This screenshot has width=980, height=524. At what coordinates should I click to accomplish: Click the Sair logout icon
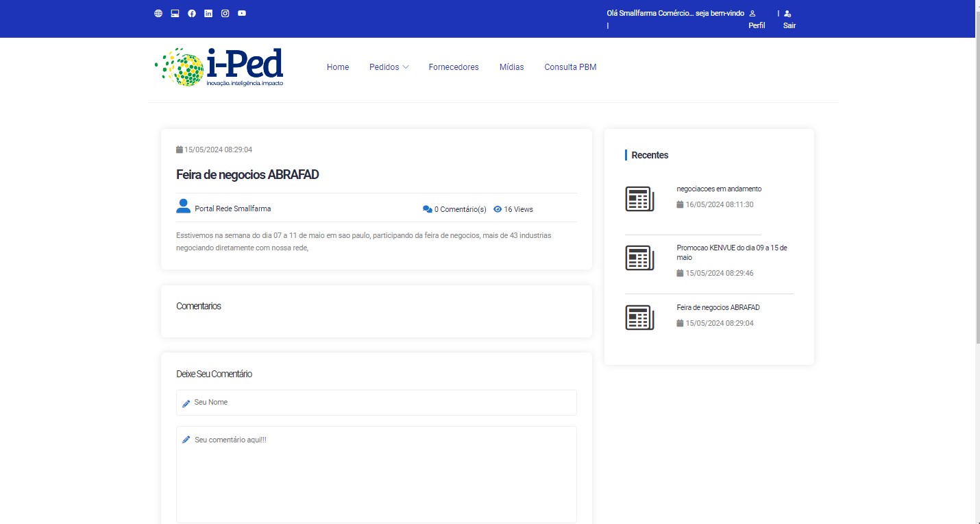(787, 14)
